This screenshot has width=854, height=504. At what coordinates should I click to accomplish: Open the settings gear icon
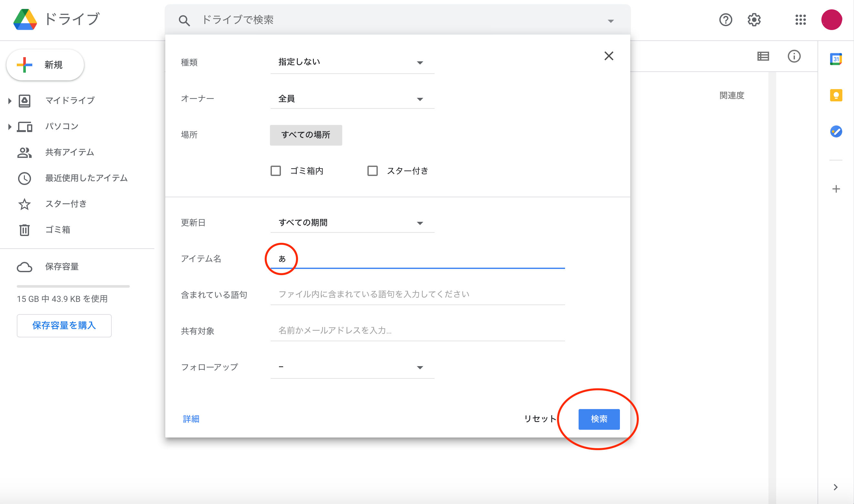(x=754, y=20)
